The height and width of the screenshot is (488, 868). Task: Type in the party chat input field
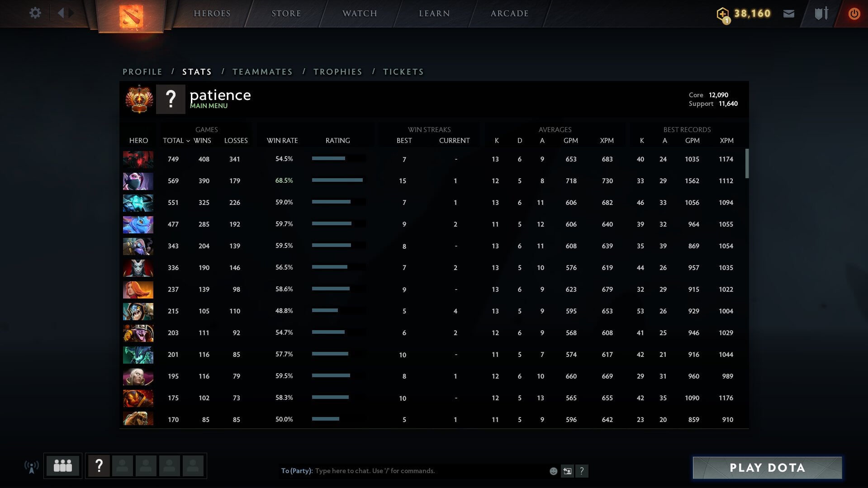pos(430,471)
